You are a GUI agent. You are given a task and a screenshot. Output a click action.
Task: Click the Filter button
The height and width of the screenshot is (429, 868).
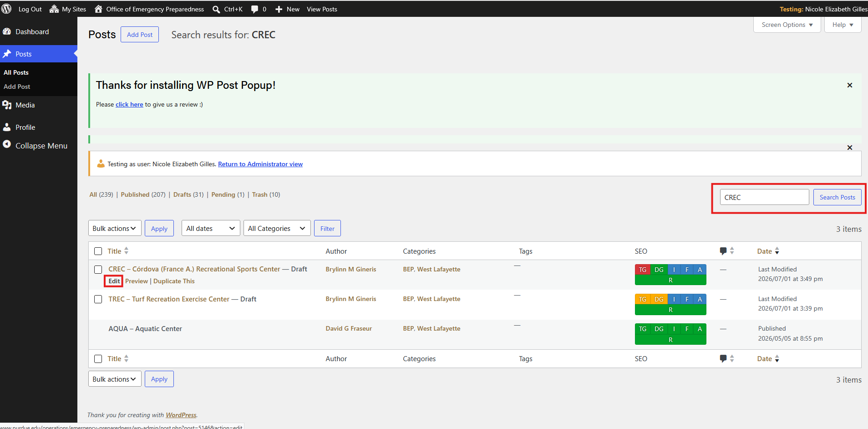pos(327,228)
